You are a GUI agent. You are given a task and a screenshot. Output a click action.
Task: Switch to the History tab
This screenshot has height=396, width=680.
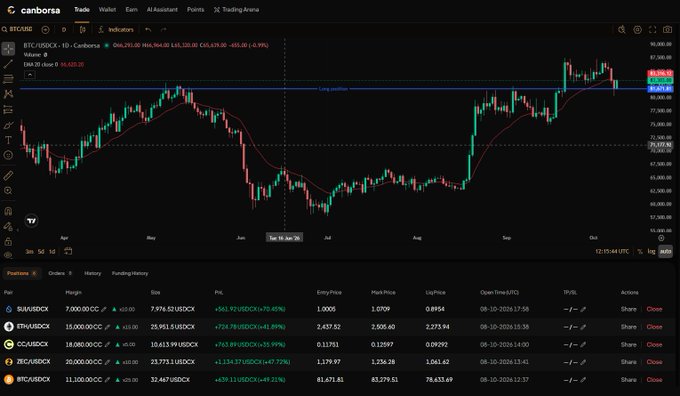[x=92, y=273]
